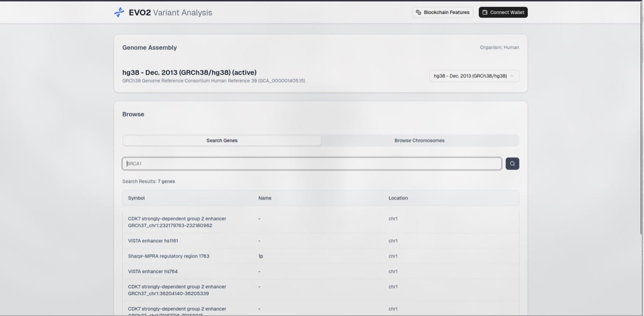This screenshot has height=316, width=644.
Task: Click the Location column header
Action: pyautogui.click(x=398, y=198)
